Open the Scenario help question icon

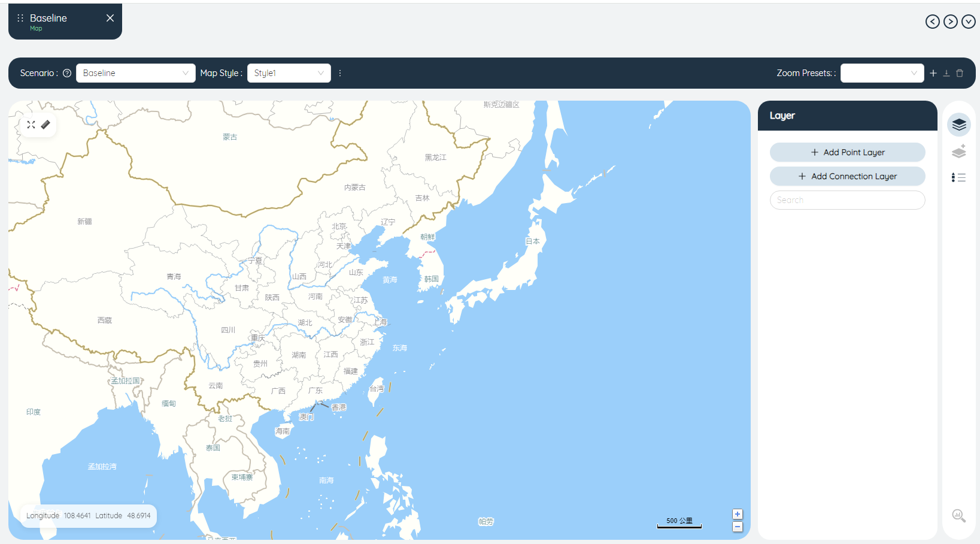(67, 73)
